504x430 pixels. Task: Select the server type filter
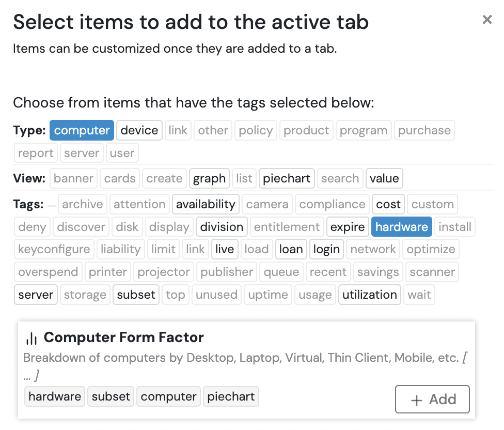pos(82,152)
